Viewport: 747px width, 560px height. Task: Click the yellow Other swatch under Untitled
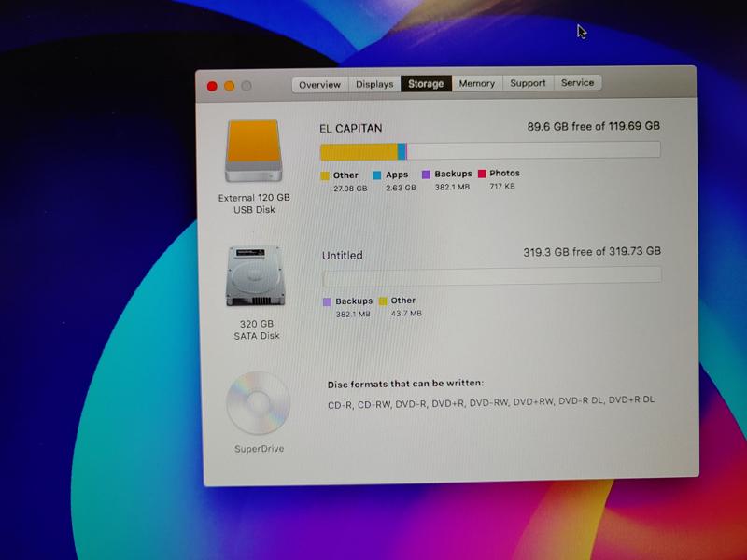(x=383, y=301)
